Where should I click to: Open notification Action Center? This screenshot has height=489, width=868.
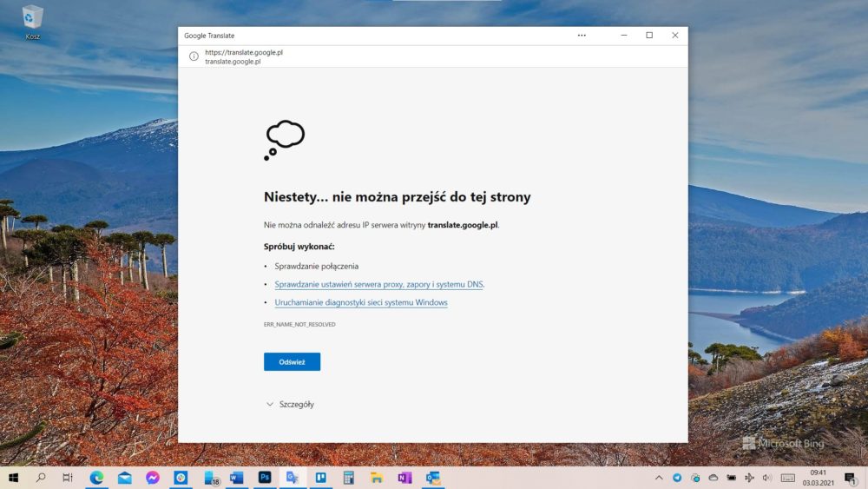[851, 478]
